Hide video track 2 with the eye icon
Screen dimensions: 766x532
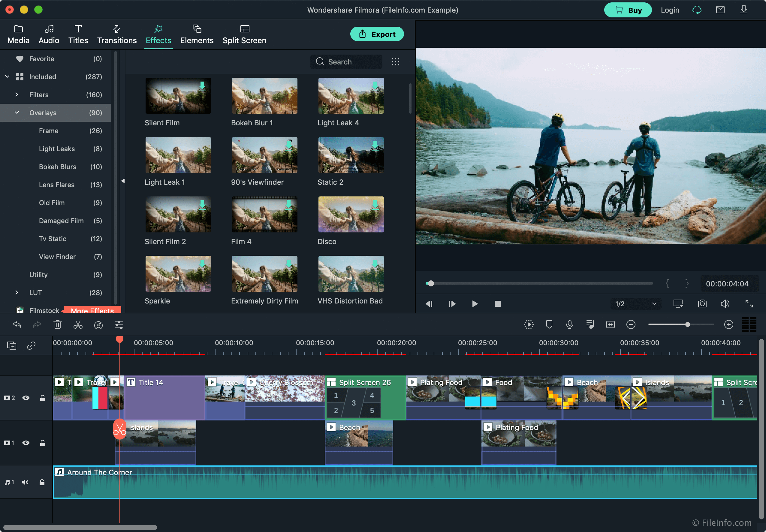(26, 398)
